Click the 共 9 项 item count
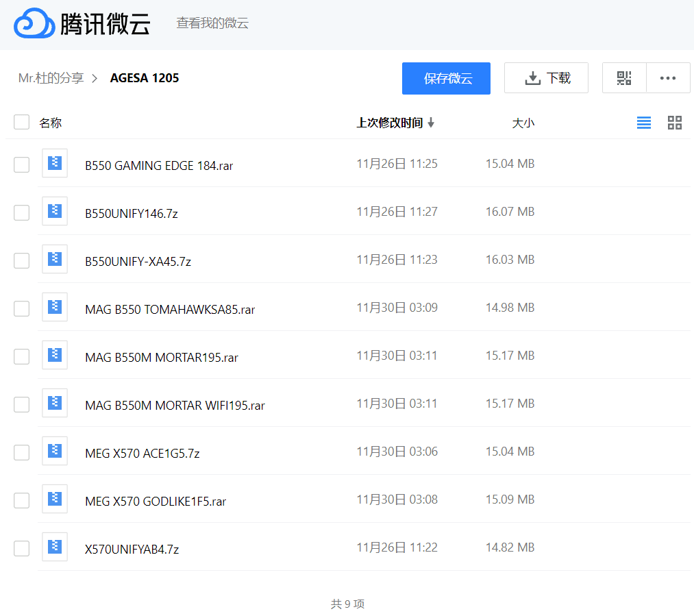Screen dimensions: 694x616 pos(347,604)
